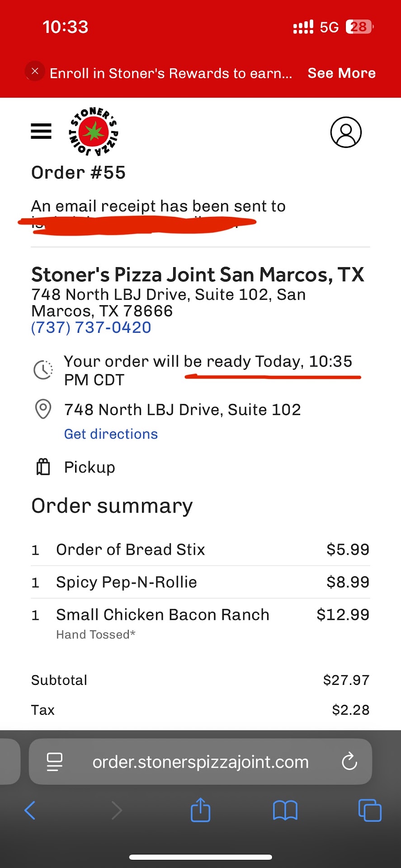Dismiss the rewards enrollment banner

pyautogui.click(x=35, y=71)
